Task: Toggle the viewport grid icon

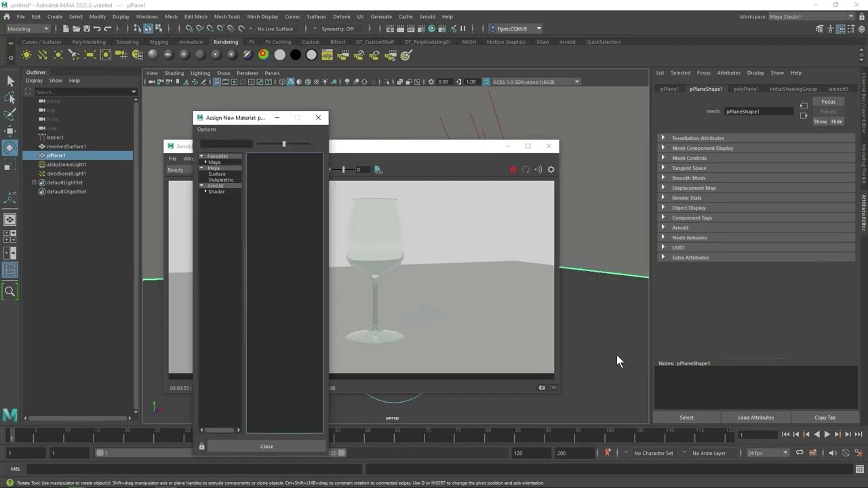Action: pyautogui.click(x=217, y=82)
